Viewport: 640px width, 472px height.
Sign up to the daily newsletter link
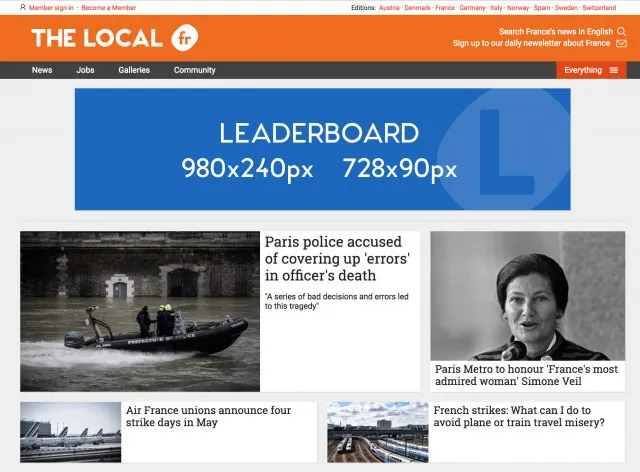point(531,43)
